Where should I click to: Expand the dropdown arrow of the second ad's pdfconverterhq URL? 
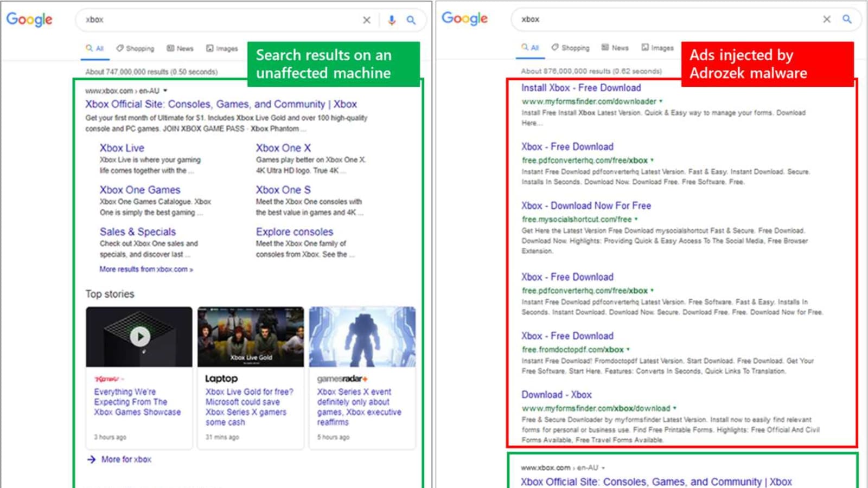point(652,160)
